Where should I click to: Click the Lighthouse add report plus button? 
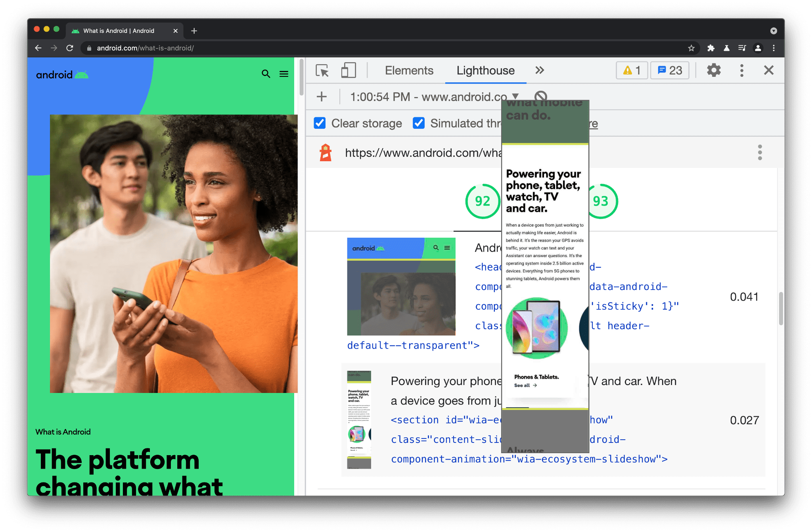(322, 96)
